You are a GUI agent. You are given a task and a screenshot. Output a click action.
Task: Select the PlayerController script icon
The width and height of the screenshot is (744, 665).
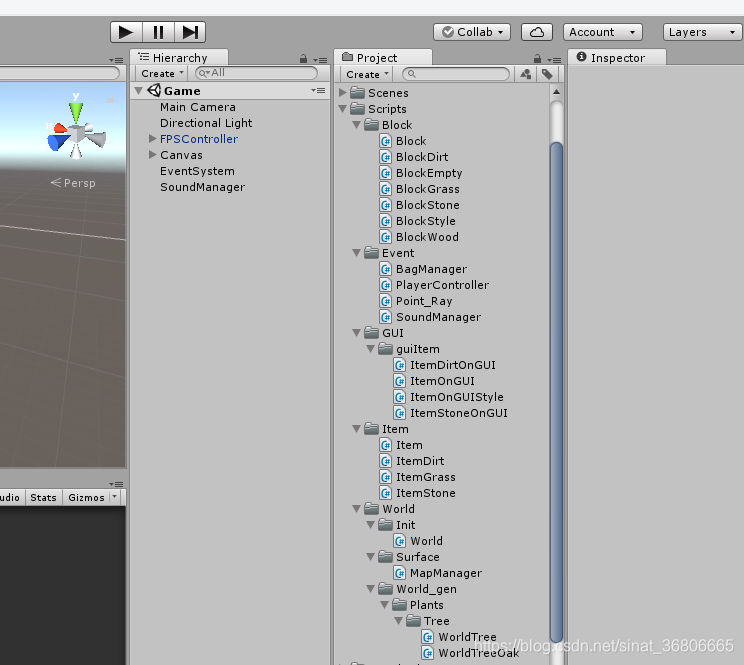point(386,285)
